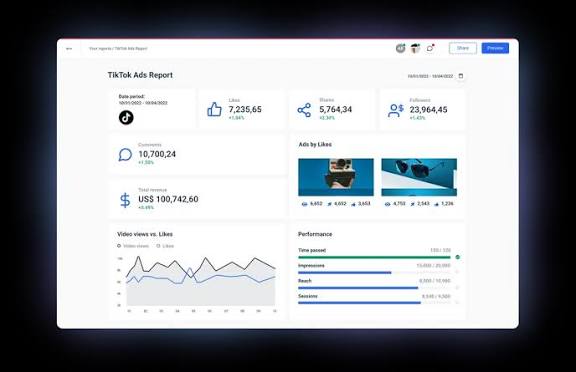Click the Your reports breadcrumb link
This screenshot has width=576, height=372.
(x=100, y=48)
